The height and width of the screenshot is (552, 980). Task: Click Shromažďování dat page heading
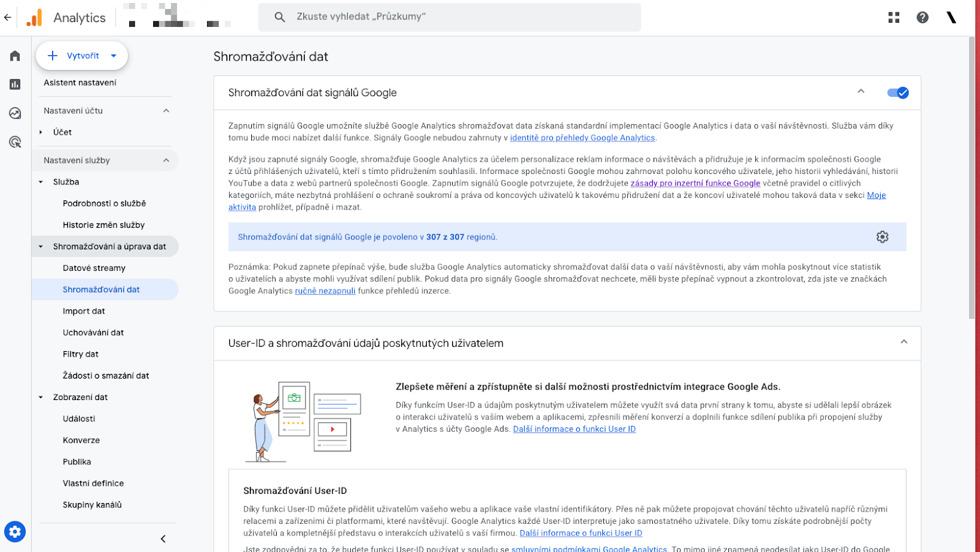271,56
